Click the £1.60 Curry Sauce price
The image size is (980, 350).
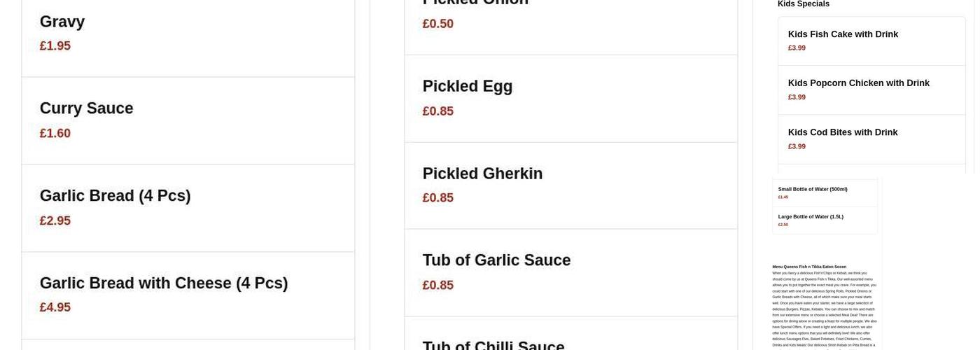(55, 133)
